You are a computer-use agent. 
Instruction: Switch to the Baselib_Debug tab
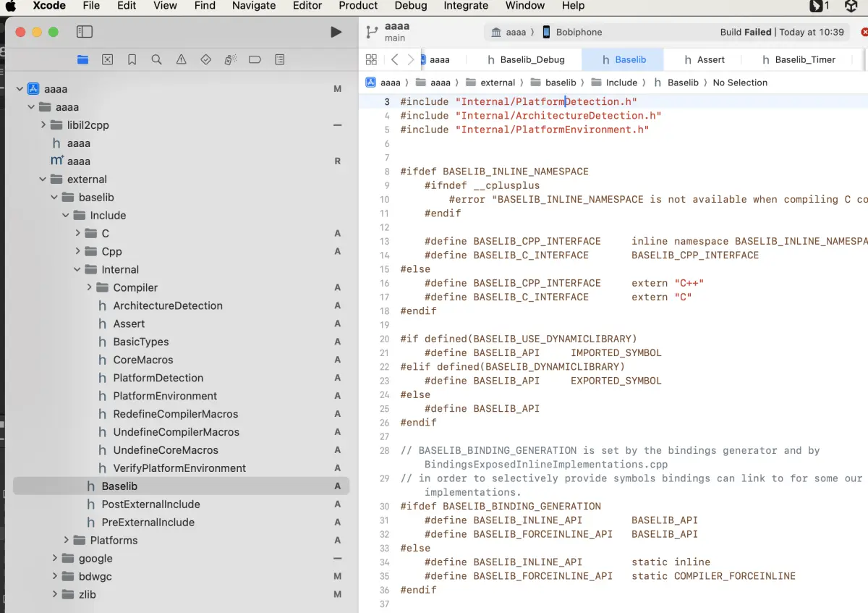(530, 59)
